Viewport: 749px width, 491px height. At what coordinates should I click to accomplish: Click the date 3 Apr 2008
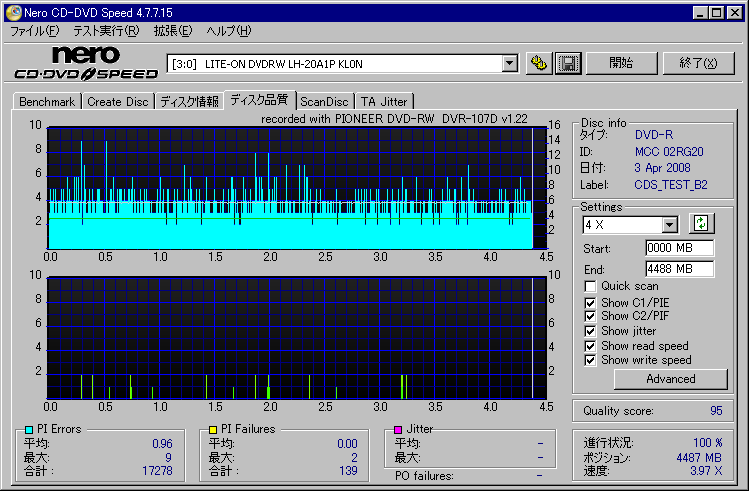[662, 168]
